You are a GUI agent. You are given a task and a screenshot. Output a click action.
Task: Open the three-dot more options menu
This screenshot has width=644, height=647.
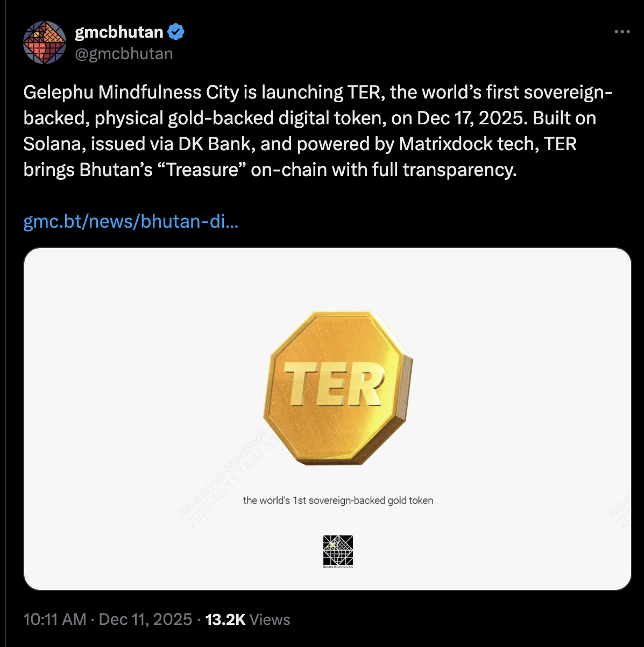(622, 31)
